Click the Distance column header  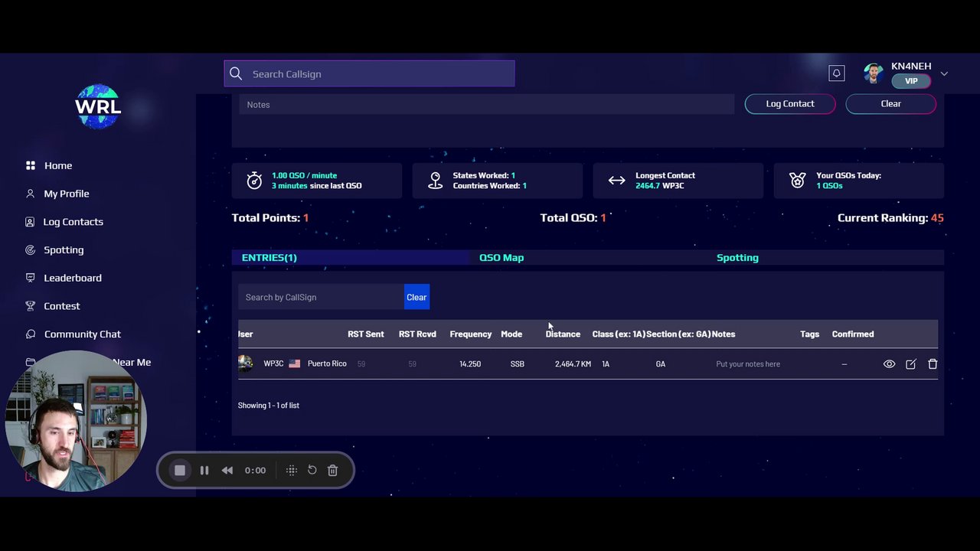(x=563, y=334)
